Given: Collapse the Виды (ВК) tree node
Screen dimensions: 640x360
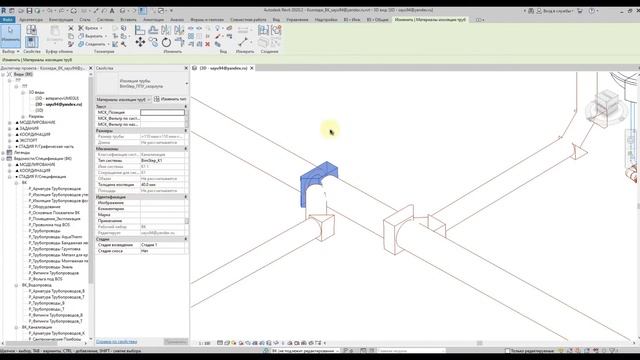Looking at the screenshot, I should (3, 74).
